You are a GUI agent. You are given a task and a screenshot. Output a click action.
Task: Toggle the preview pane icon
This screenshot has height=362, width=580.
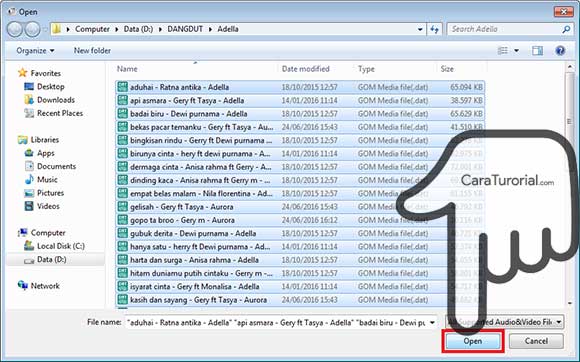tap(537, 51)
